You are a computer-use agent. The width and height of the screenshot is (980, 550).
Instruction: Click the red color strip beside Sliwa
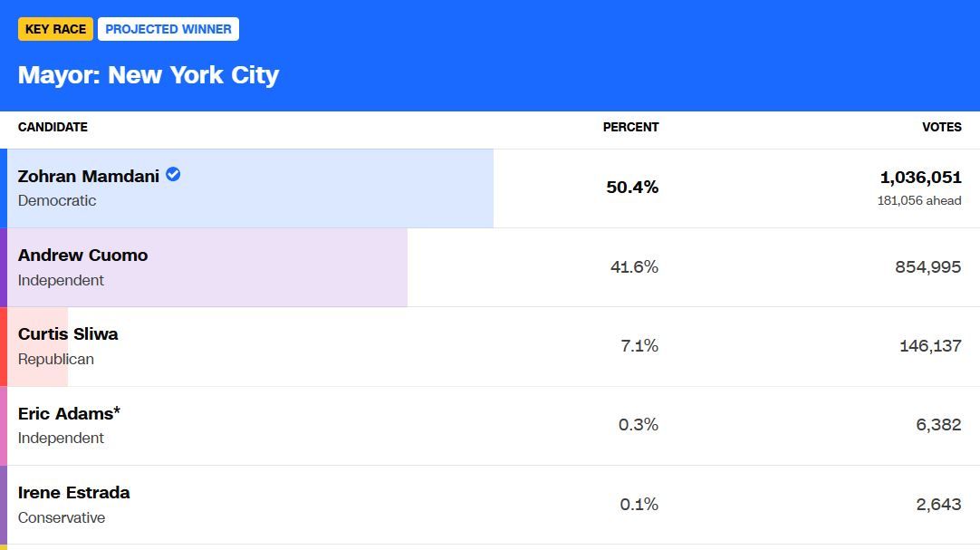[x=4, y=346]
